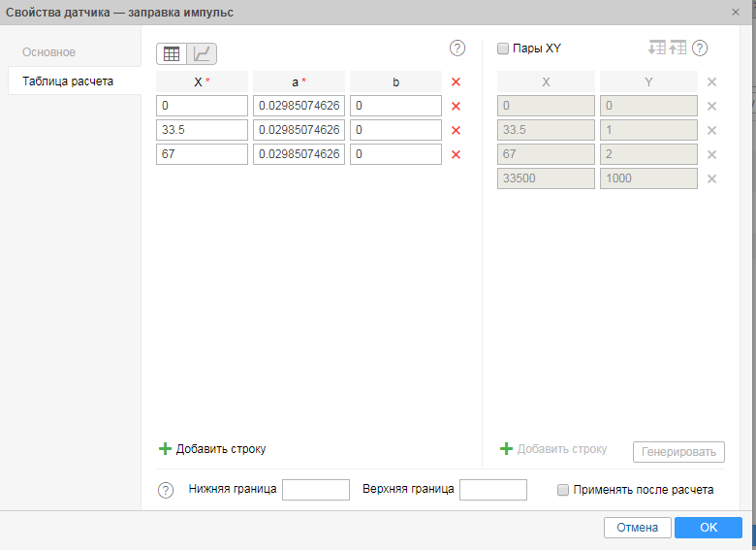Click the right sort icon above XY table

[x=677, y=48]
